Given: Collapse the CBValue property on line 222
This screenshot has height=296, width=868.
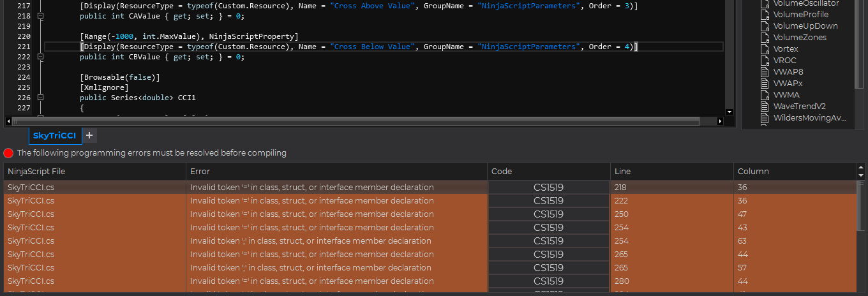Looking at the screenshot, I should 41,57.
